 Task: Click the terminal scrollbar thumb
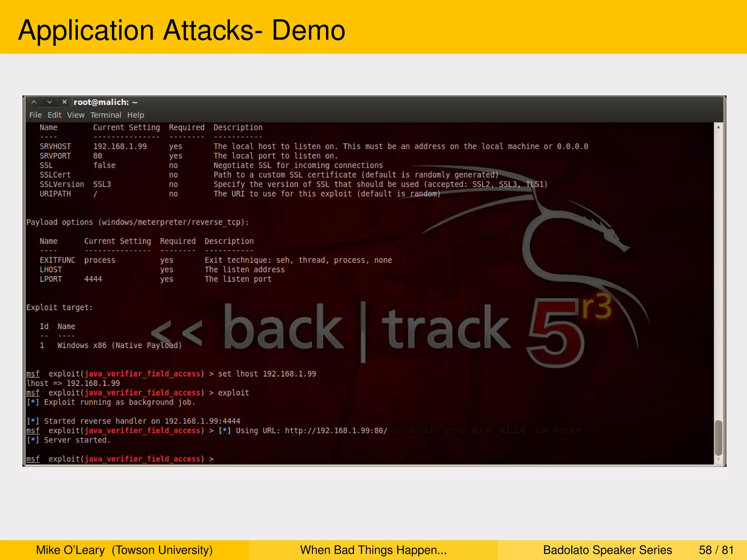click(718, 437)
